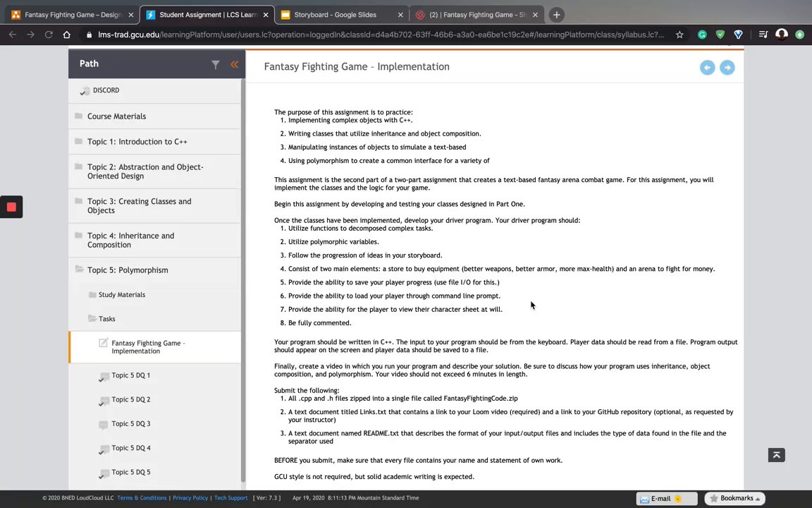Viewport: 812px width, 508px height.
Task: Close the Student Assignment tab
Action: click(x=266, y=15)
